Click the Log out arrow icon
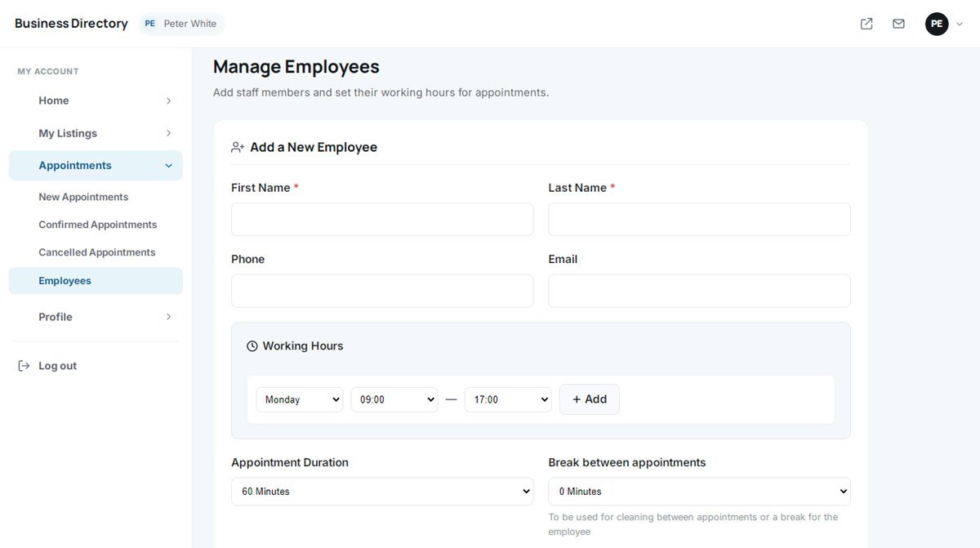The width and height of the screenshot is (980, 548). pos(24,366)
